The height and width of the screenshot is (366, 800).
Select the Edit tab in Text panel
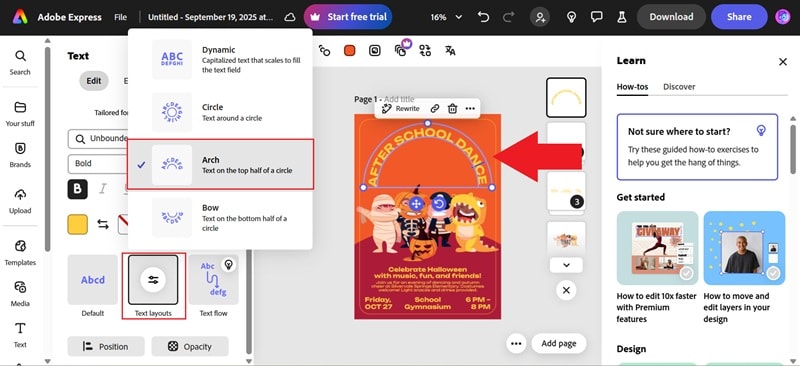coord(94,81)
